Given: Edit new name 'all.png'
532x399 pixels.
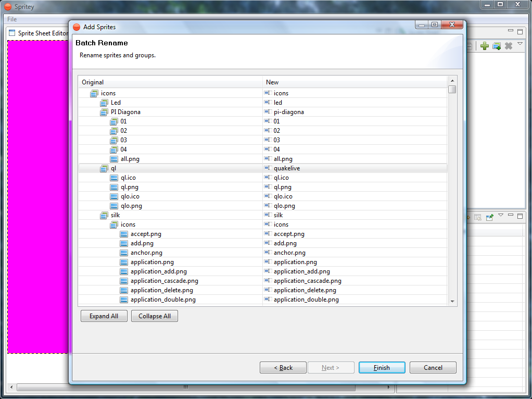Looking at the screenshot, I should (283, 159).
